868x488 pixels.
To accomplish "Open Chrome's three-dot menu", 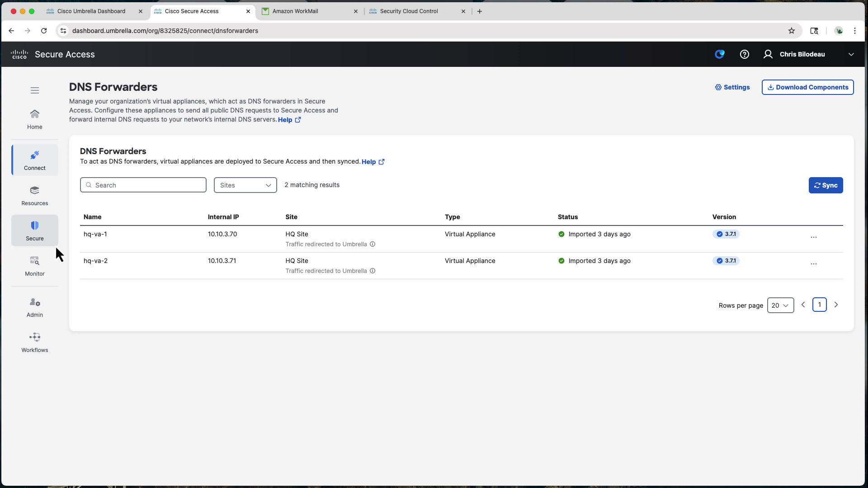I will 855,31.
